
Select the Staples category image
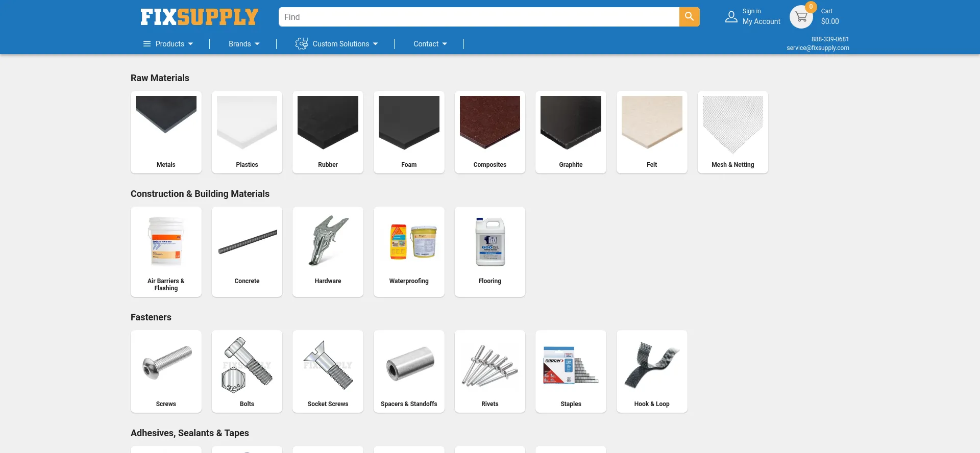pyautogui.click(x=571, y=365)
